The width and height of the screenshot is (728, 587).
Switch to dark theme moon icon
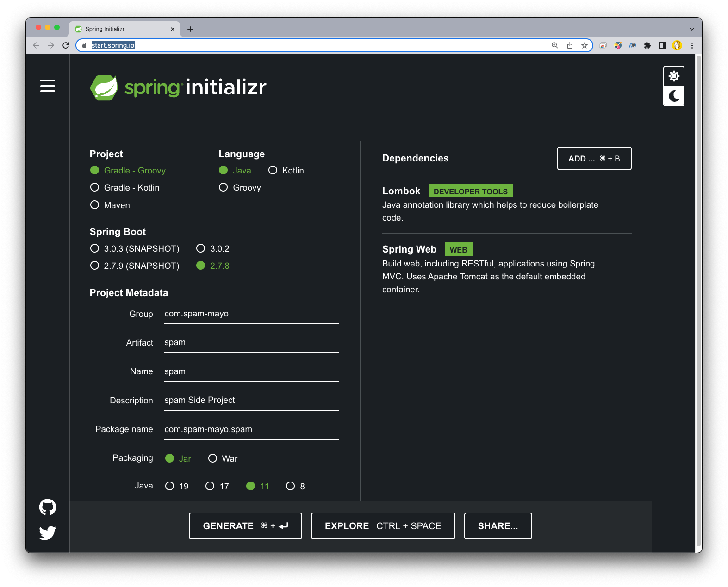tap(674, 96)
